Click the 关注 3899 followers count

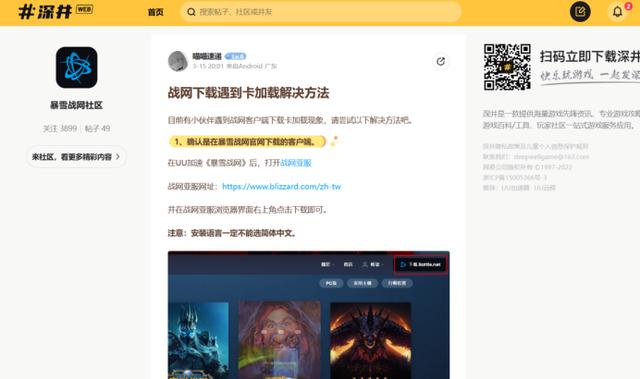(x=60, y=129)
